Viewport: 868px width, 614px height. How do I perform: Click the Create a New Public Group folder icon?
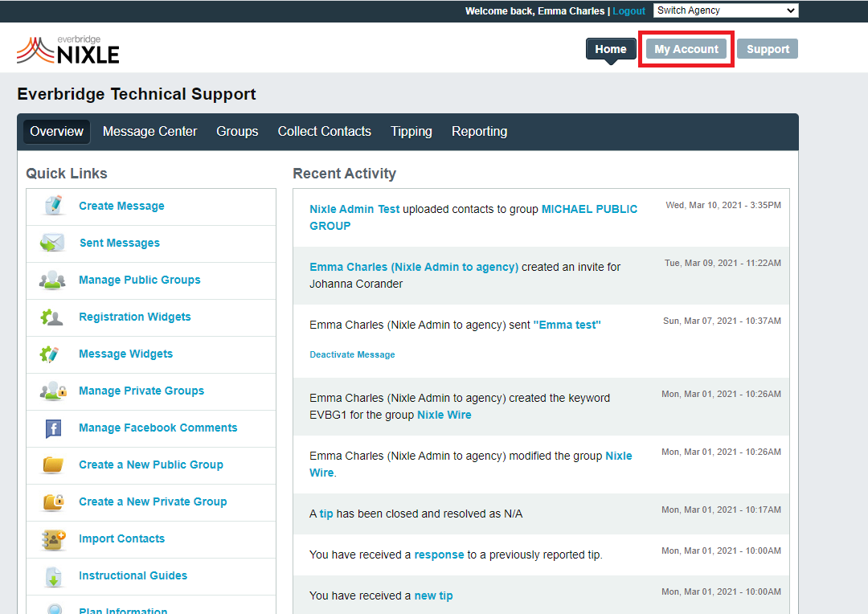[53, 465]
